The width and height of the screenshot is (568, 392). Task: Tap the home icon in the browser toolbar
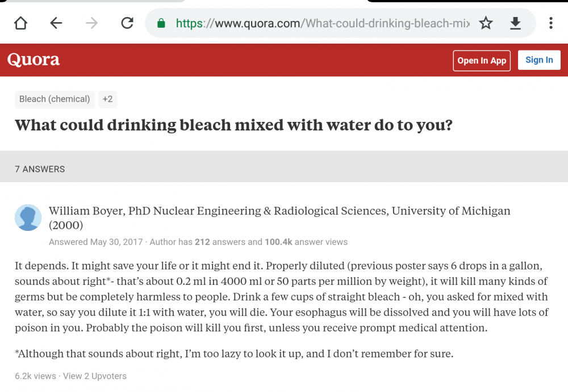click(x=21, y=23)
